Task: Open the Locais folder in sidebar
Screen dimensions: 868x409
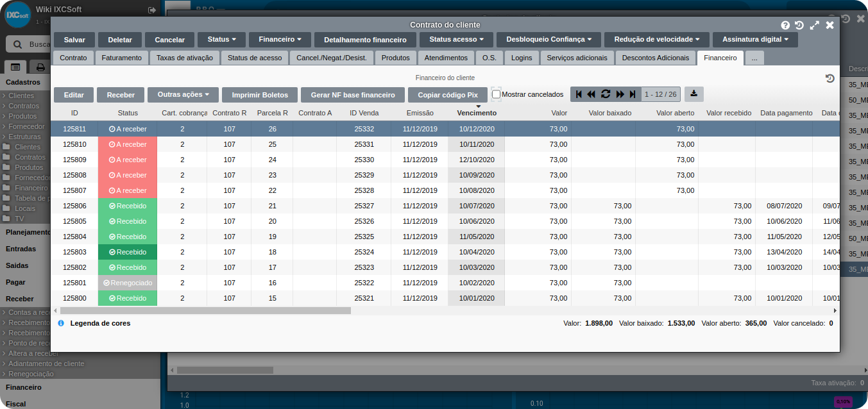Action: [x=25, y=208]
